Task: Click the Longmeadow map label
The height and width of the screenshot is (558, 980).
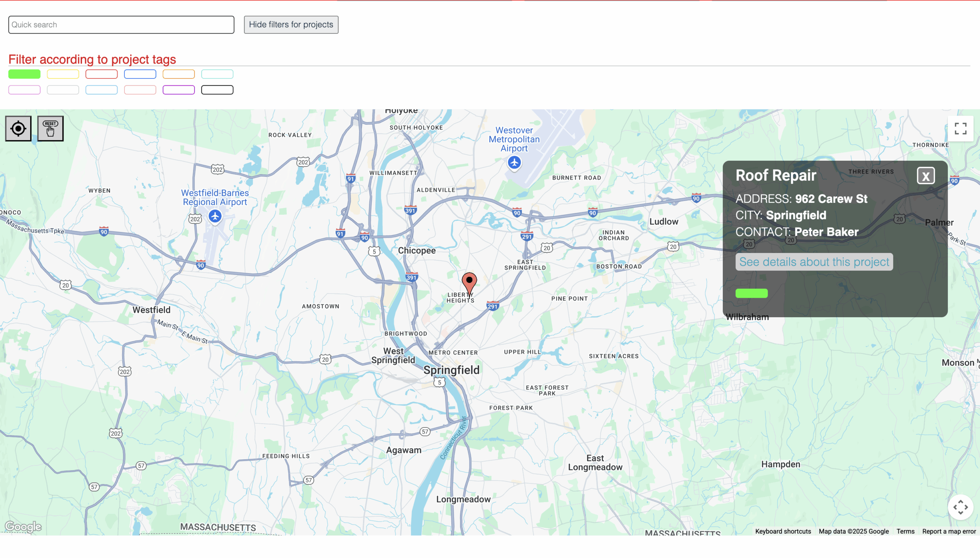Action: click(463, 499)
